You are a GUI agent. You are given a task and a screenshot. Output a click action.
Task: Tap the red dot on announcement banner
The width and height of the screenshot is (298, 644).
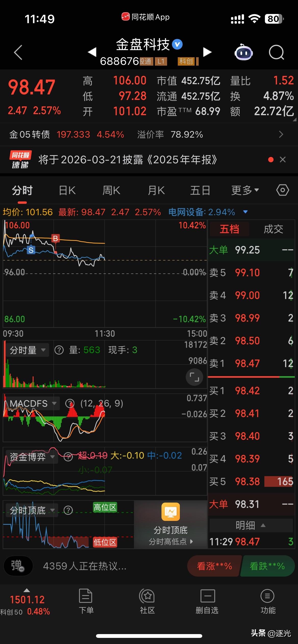coord(271,159)
